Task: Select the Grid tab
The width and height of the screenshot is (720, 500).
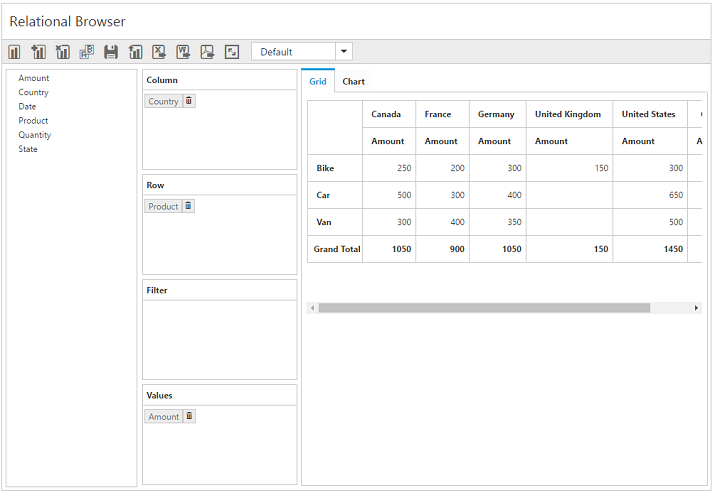Action: [318, 82]
